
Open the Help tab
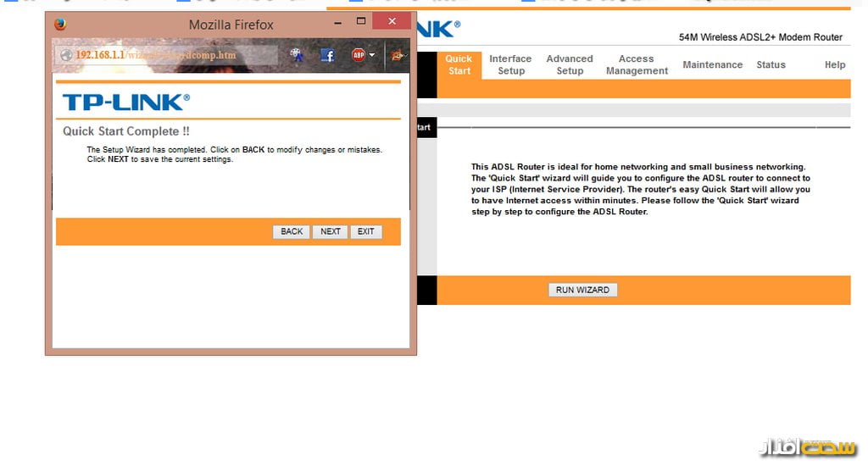tap(835, 65)
